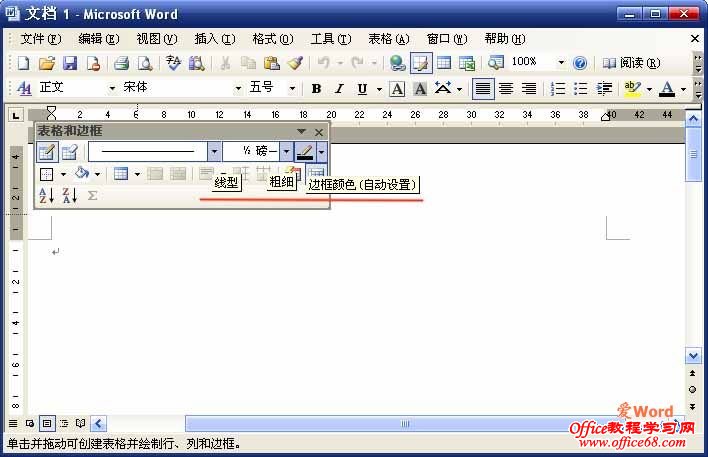The image size is (708, 457).
Task: Open the 文件(F) menu
Action: pos(41,39)
